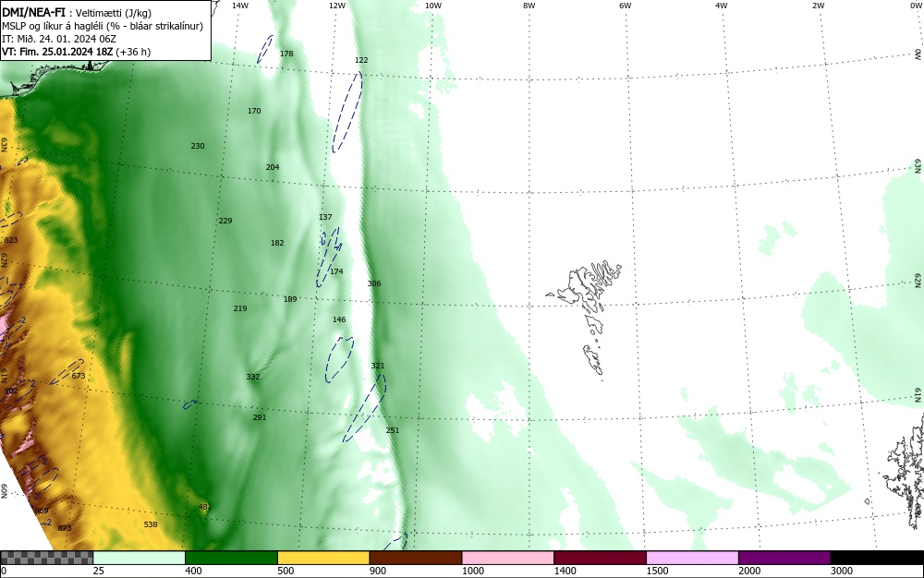Image resolution: width=924 pixels, height=578 pixels.
Task: Click the map value 251
Action: tap(393, 430)
